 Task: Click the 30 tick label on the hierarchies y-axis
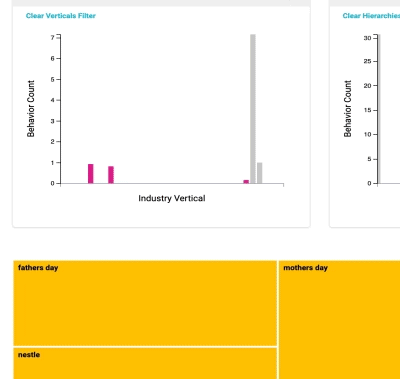click(367, 38)
